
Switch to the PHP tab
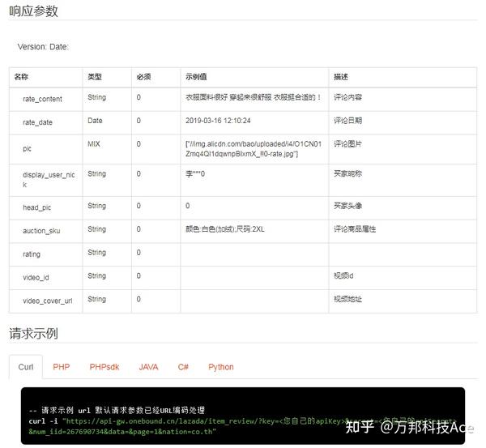click(x=61, y=367)
